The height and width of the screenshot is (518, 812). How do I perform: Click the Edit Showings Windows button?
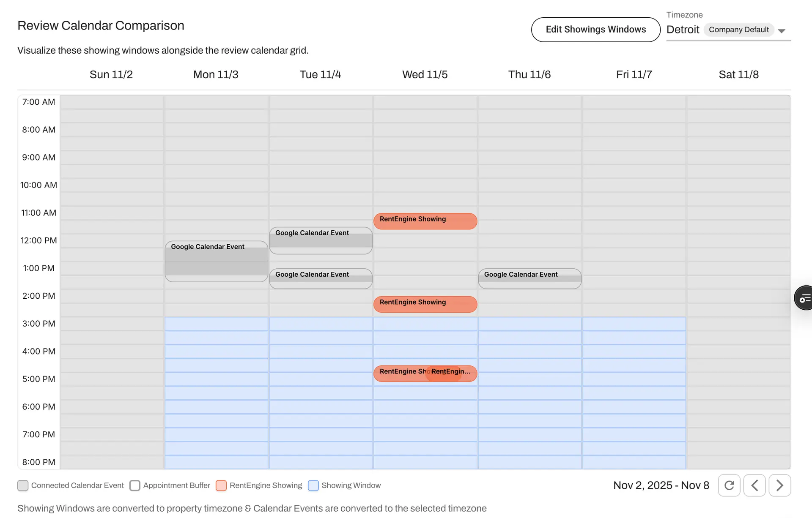click(595, 30)
